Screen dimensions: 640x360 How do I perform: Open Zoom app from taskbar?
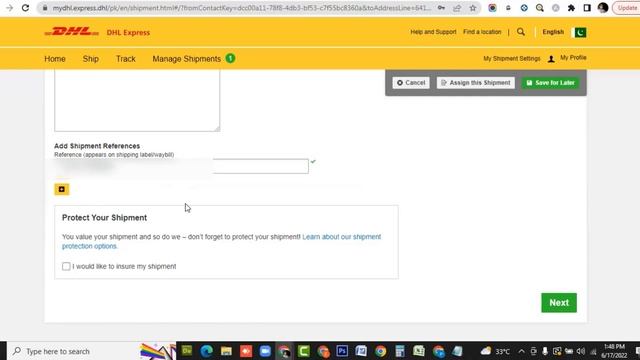click(265, 351)
